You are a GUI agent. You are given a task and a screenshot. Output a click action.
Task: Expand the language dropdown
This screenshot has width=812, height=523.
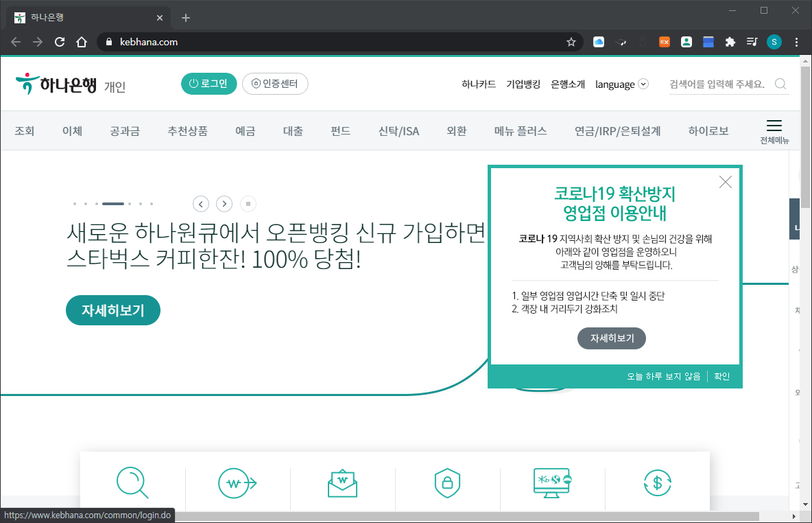tap(621, 84)
